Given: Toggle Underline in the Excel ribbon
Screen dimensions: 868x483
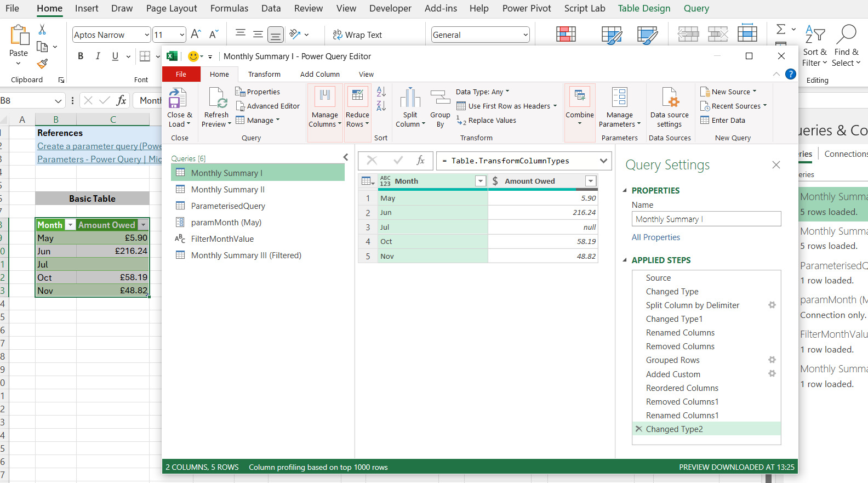Looking at the screenshot, I should pos(115,56).
